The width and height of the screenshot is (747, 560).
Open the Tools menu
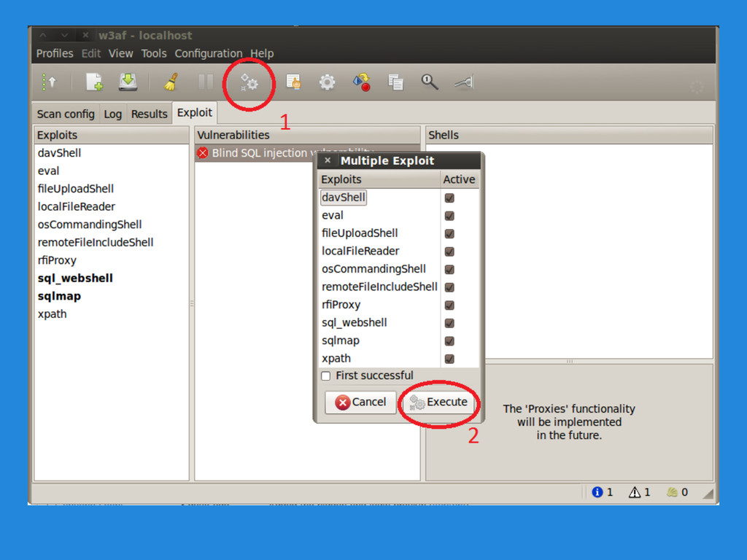coord(154,53)
